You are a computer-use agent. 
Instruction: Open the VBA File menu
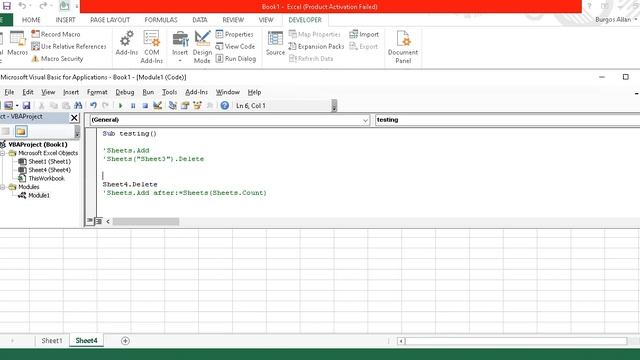point(9,92)
